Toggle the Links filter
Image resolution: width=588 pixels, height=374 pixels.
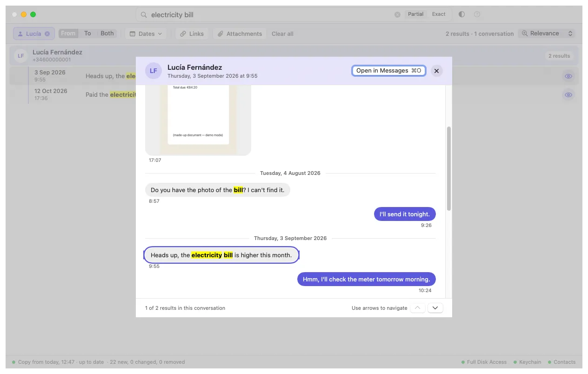coord(192,33)
